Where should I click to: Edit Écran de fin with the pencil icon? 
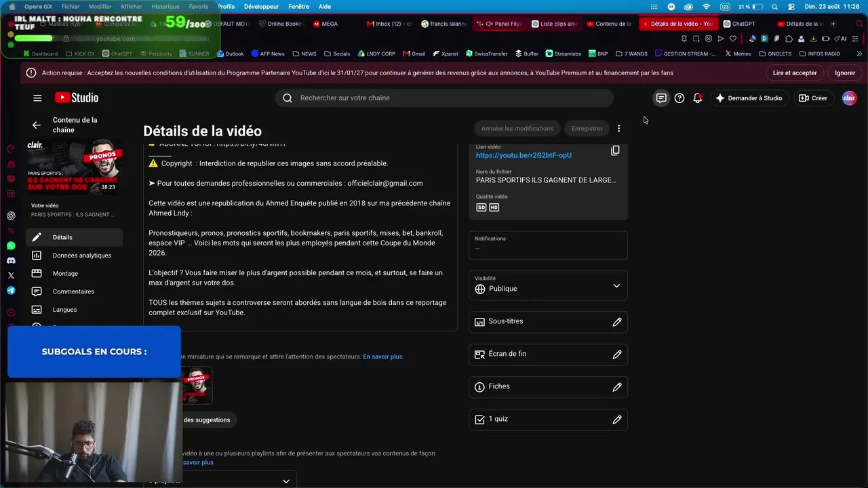[617, 354]
